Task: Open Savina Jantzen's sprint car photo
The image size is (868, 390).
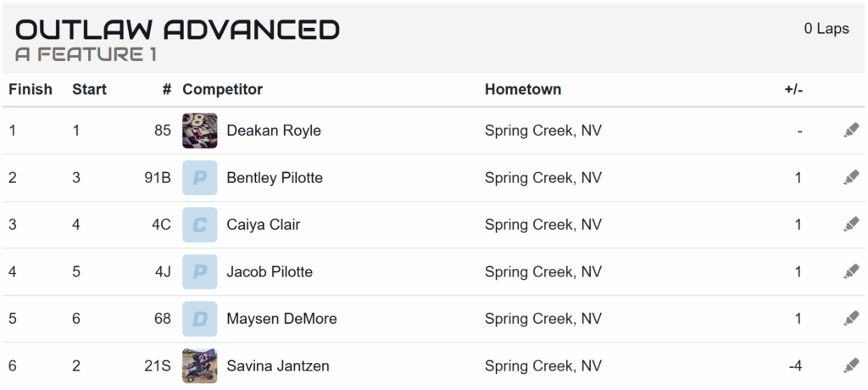Action: click(200, 365)
